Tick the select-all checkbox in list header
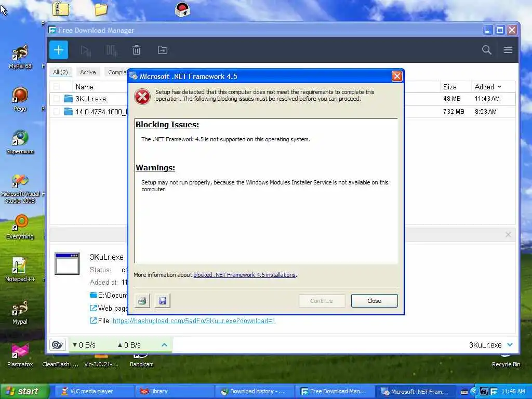This screenshot has width=532, height=399. click(x=57, y=87)
